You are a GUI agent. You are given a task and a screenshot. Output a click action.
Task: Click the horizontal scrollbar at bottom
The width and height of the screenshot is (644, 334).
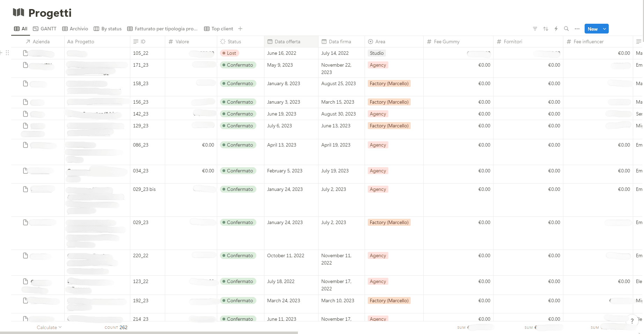[x=149, y=333]
